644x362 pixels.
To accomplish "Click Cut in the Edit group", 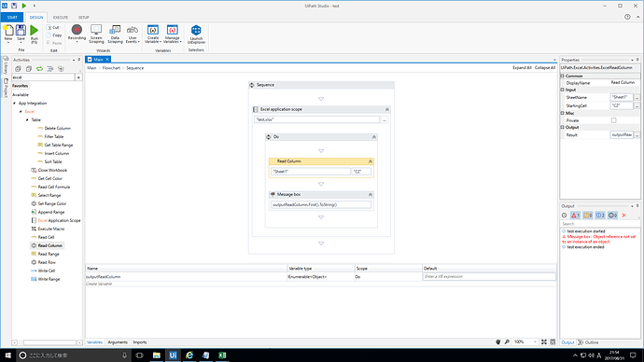I will tap(53, 27).
